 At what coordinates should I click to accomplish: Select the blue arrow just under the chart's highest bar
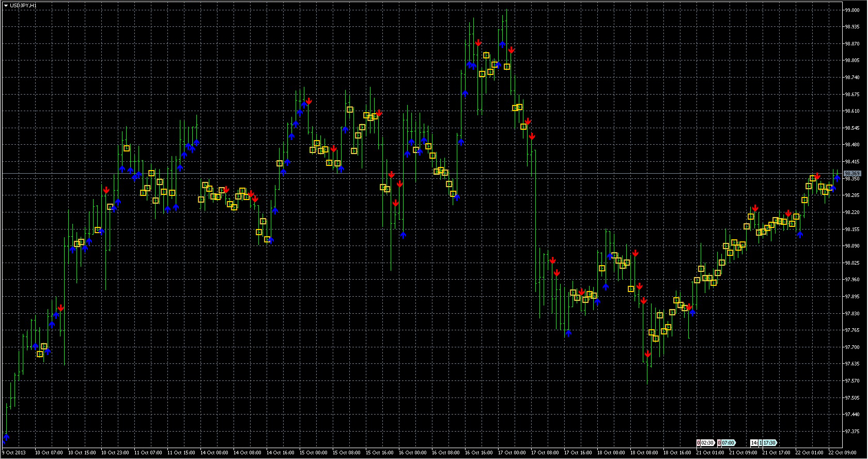(x=502, y=45)
